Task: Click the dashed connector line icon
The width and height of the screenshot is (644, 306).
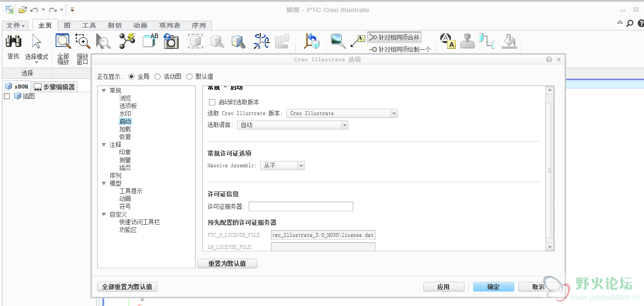Action: point(487,42)
